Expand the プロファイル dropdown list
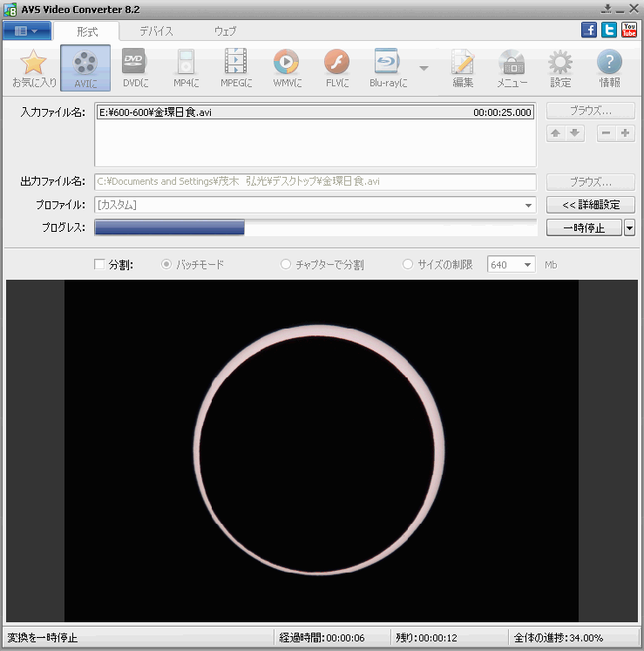This screenshot has width=644, height=651. pyautogui.click(x=529, y=206)
